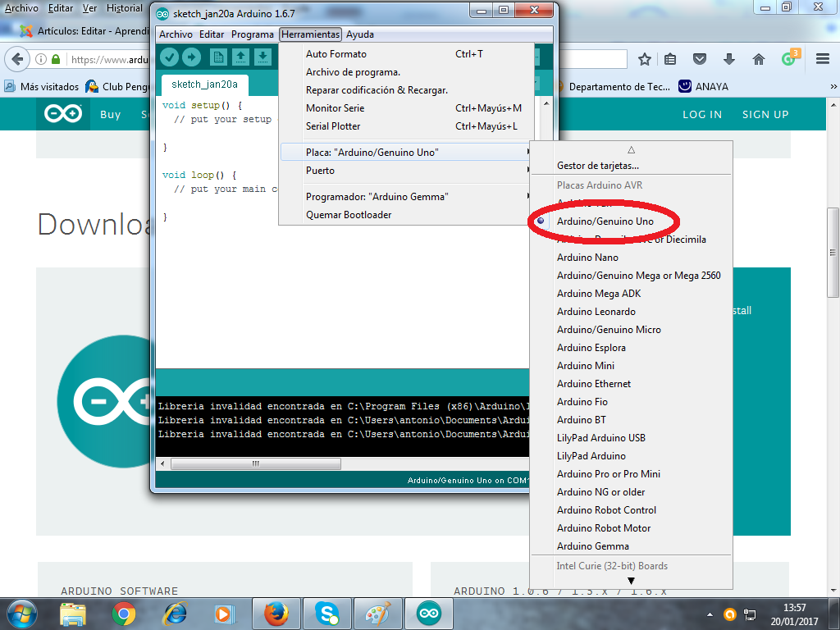Expand the Puerto submenu
The image size is (840, 630).
[x=406, y=171]
